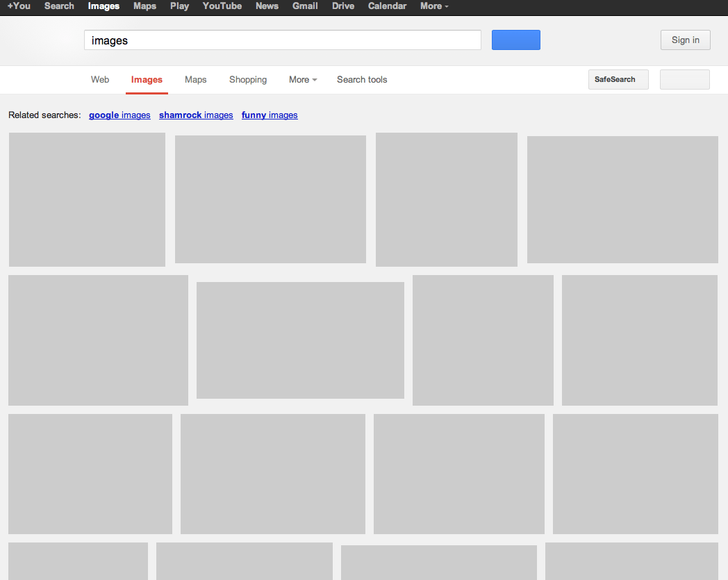The width and height of the screenshot is (728, 580).
Task: Click the blue Google search button
Action: point(515,40)
